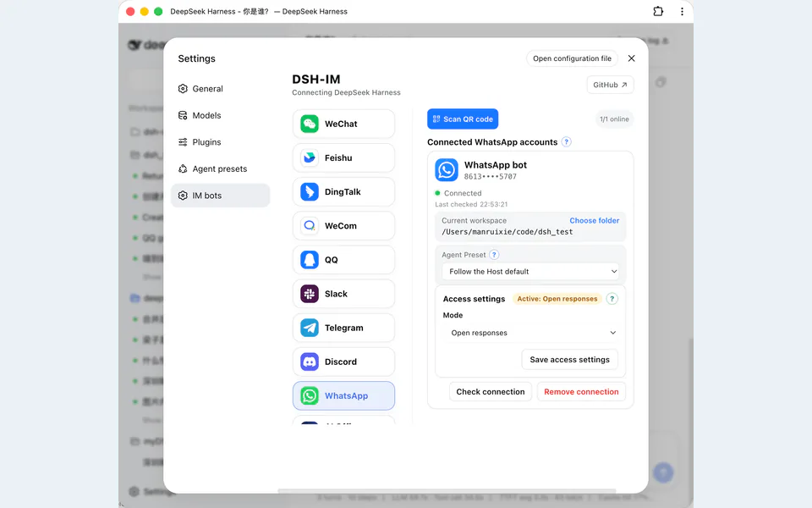
Task: Select the Telegram paper plane icon
Action: click(x=310, y=328)
